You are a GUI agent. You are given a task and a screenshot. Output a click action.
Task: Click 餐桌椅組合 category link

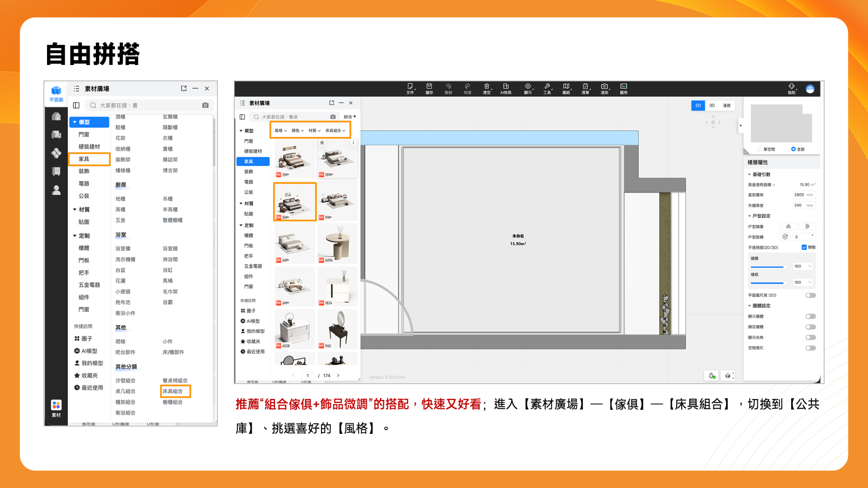175,380
